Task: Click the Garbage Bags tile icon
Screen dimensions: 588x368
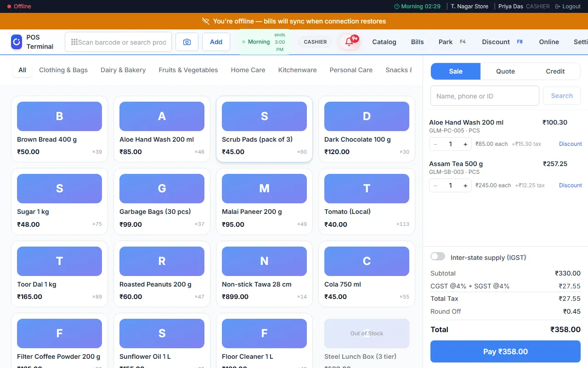Action: [x=162, y=189]
